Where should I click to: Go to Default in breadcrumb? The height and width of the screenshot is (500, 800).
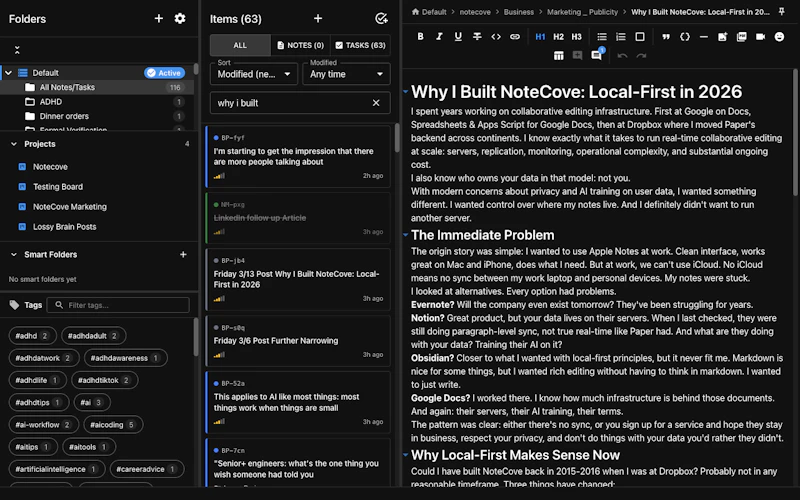tap(429, 12)
